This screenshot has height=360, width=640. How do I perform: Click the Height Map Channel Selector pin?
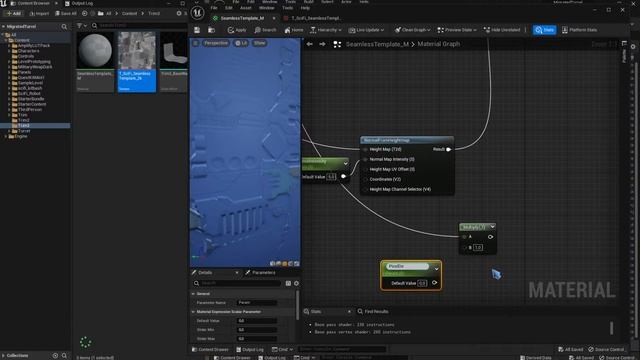pyautogui.click(x=365, y=189)
